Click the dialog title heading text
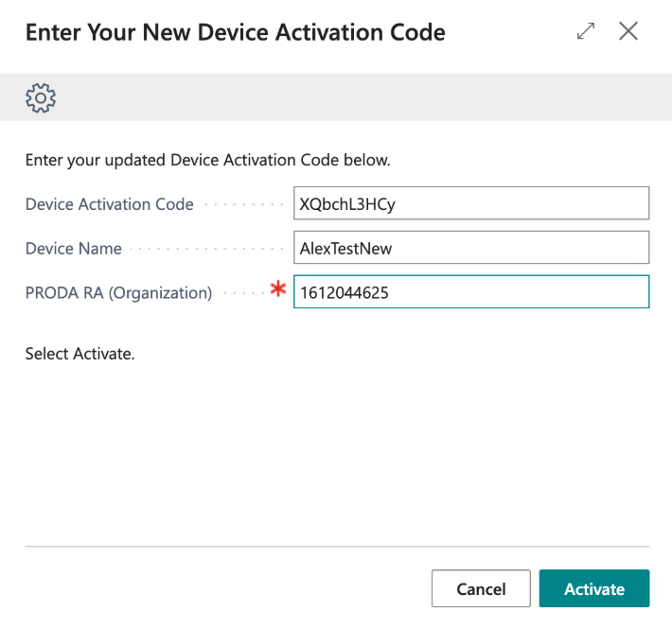This screenshot has height=629, width=672. tap(235, 32)
